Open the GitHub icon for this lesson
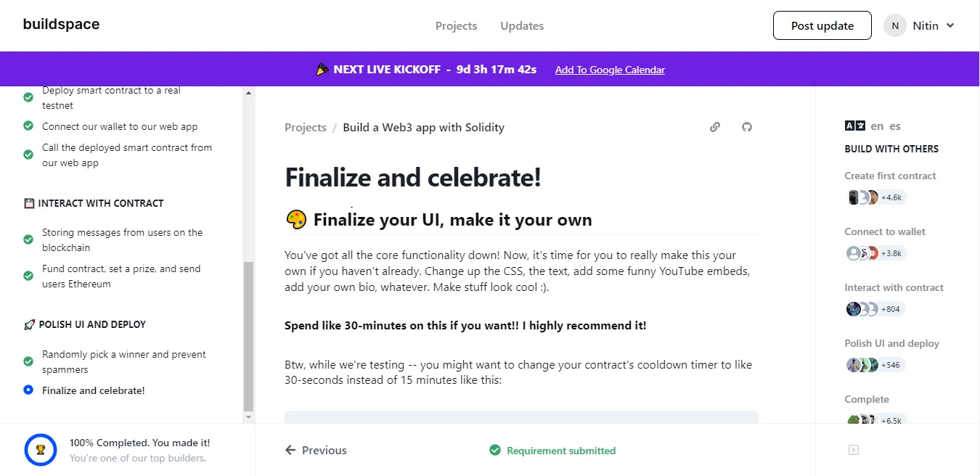The height and width of the screenshot is (476, 980). click(x=747, y=127)
